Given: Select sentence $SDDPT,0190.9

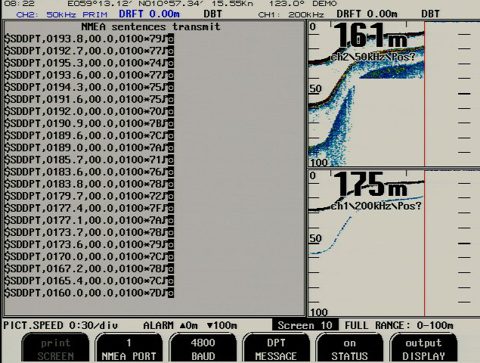Looking at the screenshot, I should click(x=89, y=124).
